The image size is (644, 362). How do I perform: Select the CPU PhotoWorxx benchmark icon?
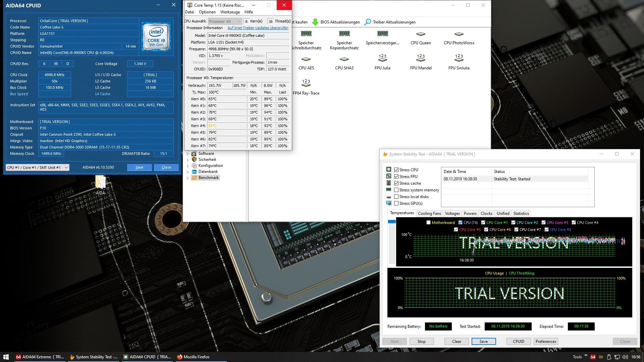point(459,34)
